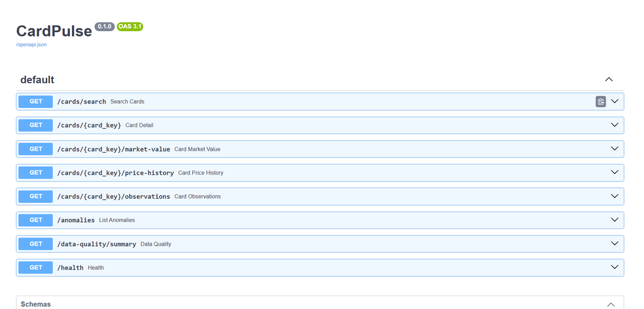This screenshot has width=644, height=309.
Task: Click the Health summary text
Action: pyautogui.click(x=96, y=267)
